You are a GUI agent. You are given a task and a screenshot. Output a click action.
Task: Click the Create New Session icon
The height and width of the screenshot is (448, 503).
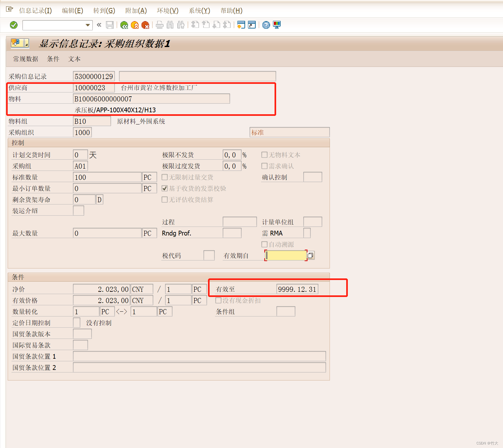(241, 25)
